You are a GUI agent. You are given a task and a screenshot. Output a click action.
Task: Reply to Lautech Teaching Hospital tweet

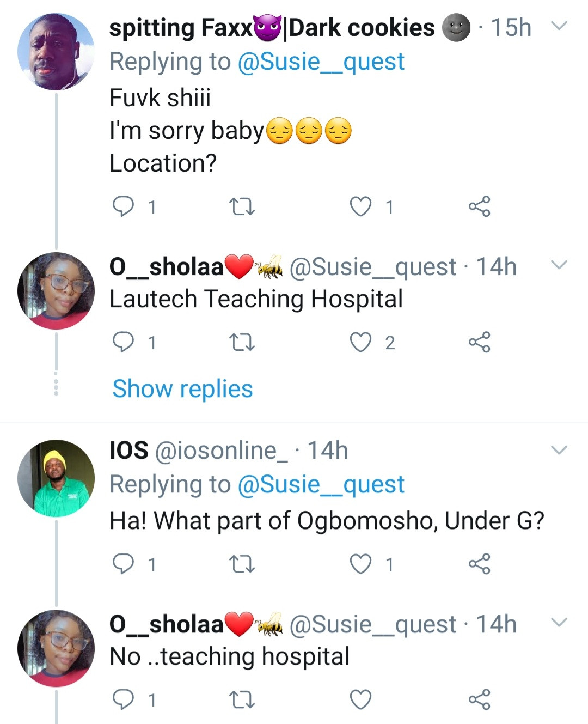coord(123,342)
